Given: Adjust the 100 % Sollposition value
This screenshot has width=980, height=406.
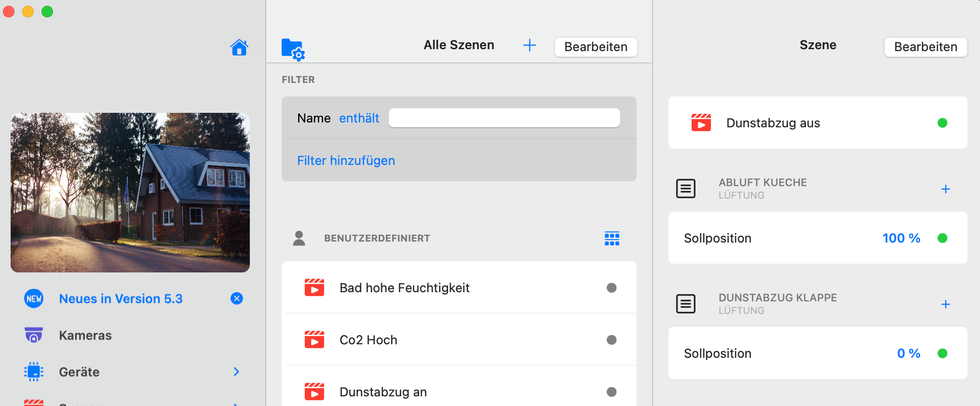Looking at the screenshot, I should pos(901,238).
